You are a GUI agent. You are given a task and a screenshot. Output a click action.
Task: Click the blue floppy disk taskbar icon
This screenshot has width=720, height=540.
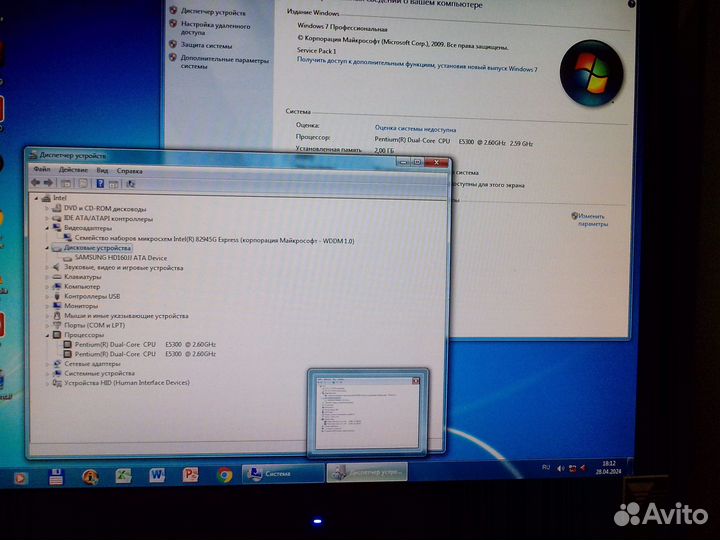pyautogui.click(x=56, y=477)
